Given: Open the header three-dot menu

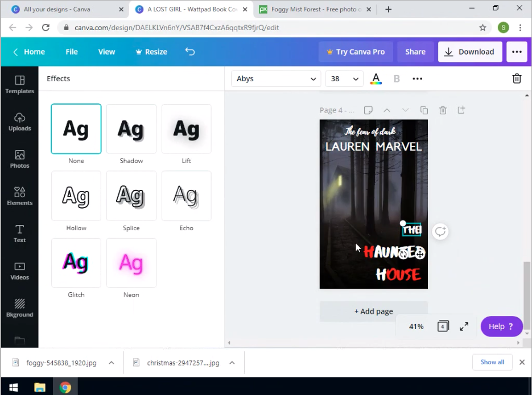Looking at the screenshot, I should point(517,52).
